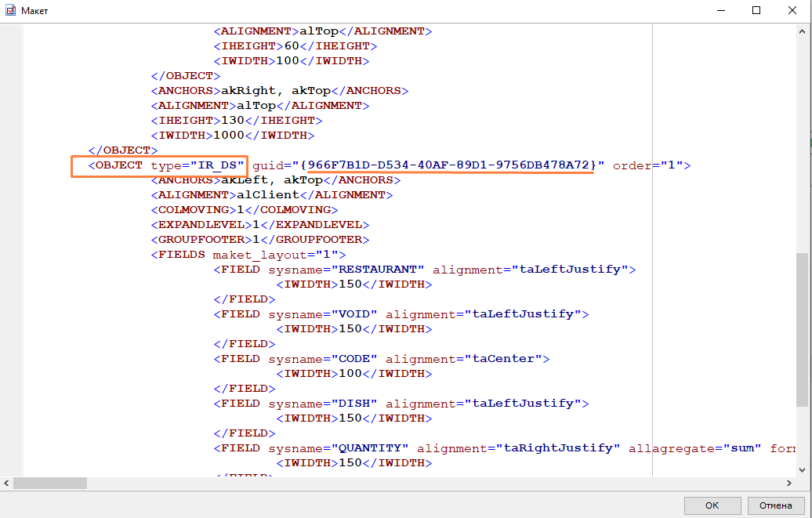The width and height of the screenshot is (812, 518).
Task: Minimize the Макет window
Action: [720, 11]
